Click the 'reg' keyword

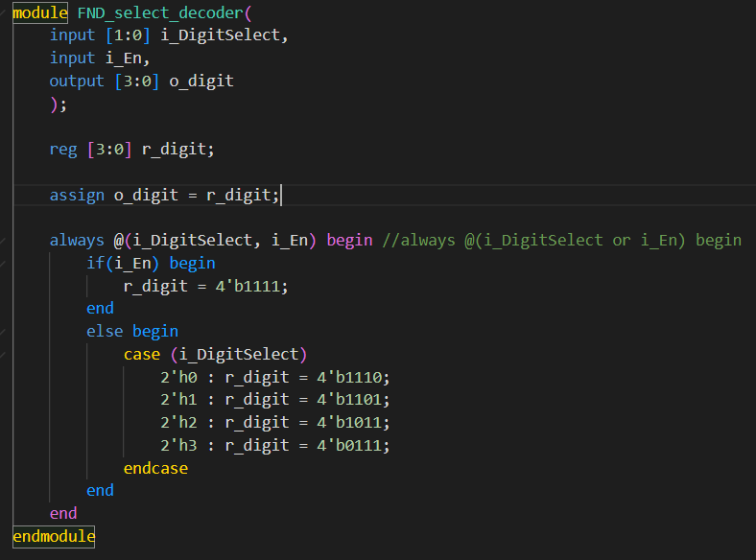click(63, 150)
